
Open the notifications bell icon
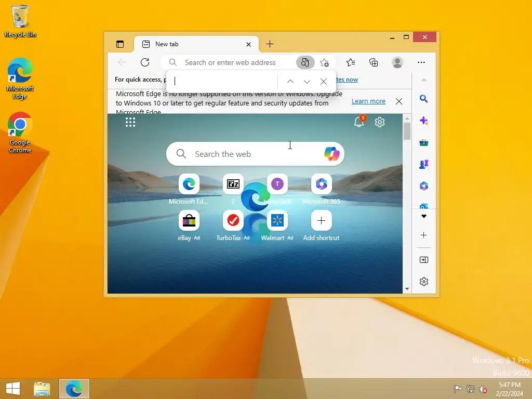(359, 122)
